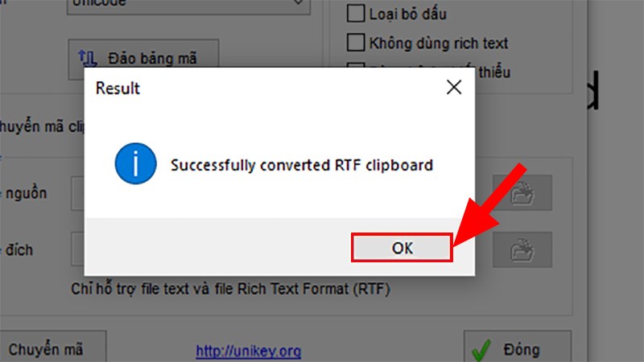Screen dimensions: 644x362
Task: Click the Đảo bảng mã button label
Action: (x=152, y=59)
